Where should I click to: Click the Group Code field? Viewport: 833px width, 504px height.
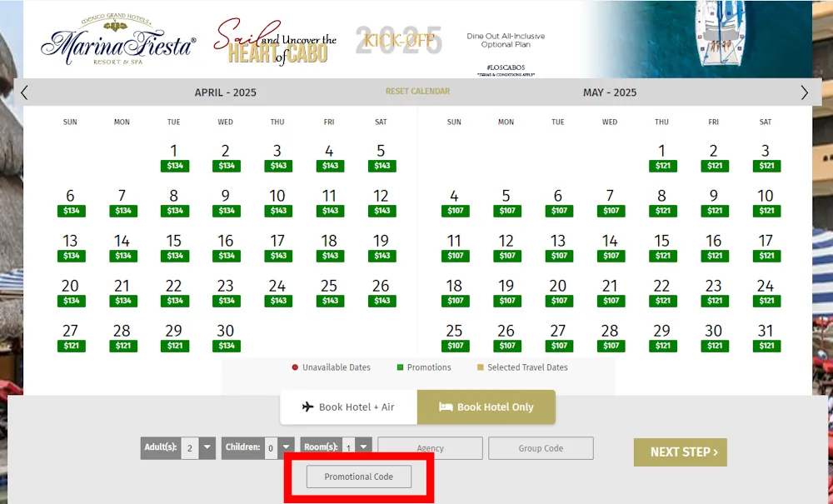pos(541,447)
